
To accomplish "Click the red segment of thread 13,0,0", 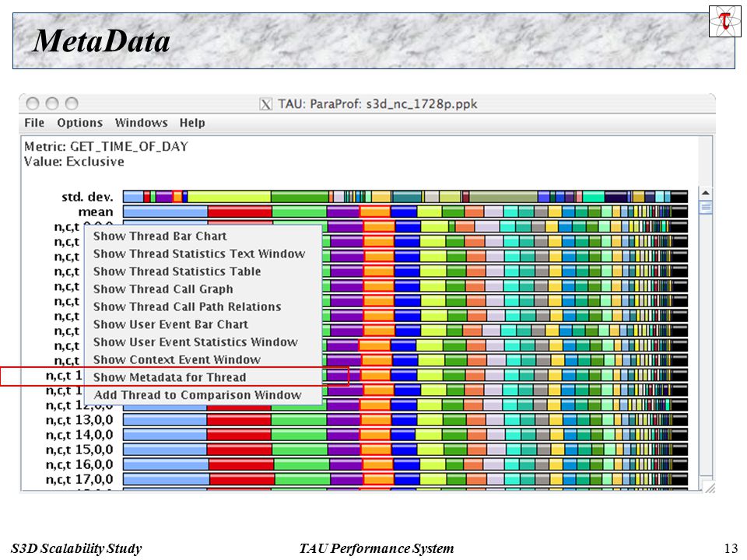I will 239,420.
